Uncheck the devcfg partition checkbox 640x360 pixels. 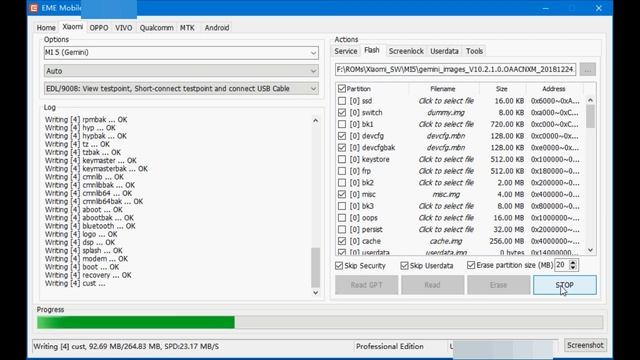tap(342, 136)
